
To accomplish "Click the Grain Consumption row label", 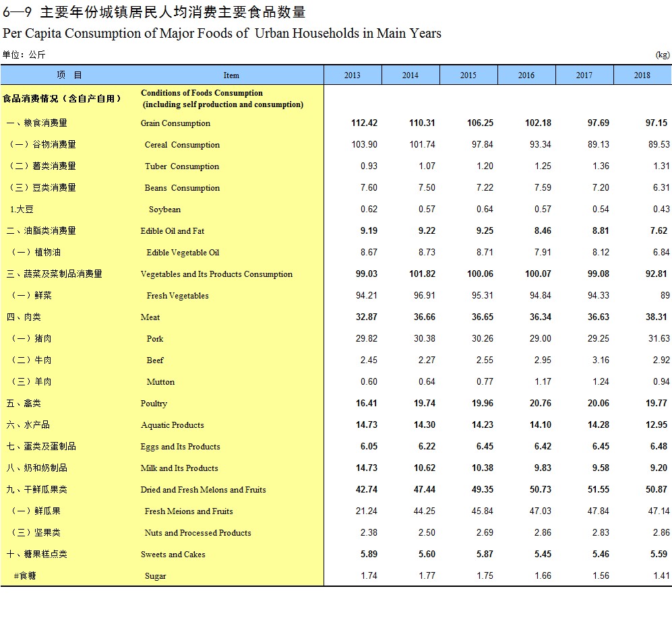I will [175, 123].
